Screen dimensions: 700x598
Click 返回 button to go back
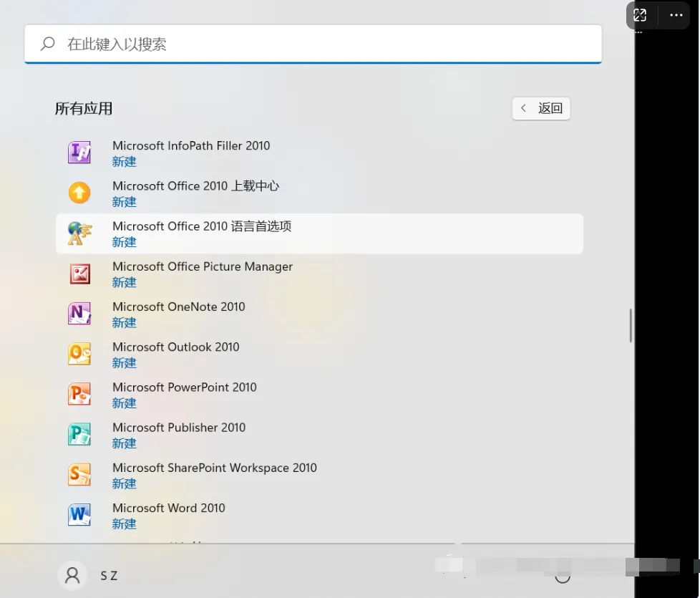(x=541, y=109)
